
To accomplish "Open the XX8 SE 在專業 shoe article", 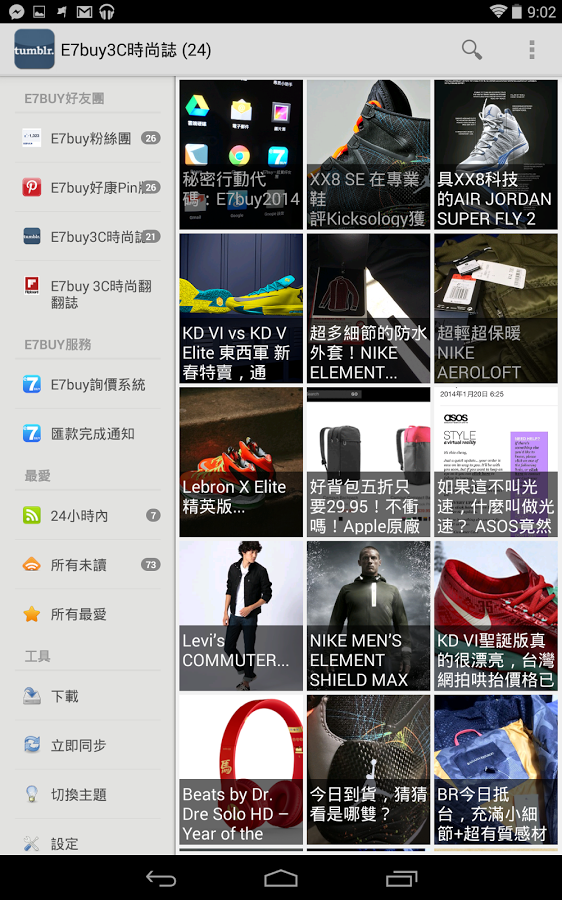I will [369, 154].
